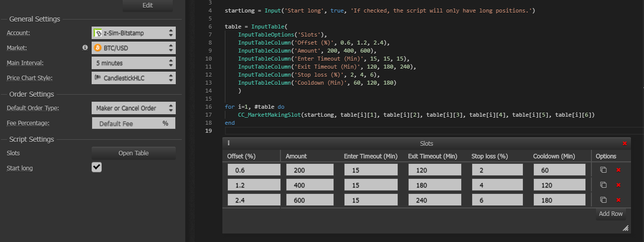
Task: Click the Stop loss (%) column header
Action: pyautogui.click(x=490, y=156)
